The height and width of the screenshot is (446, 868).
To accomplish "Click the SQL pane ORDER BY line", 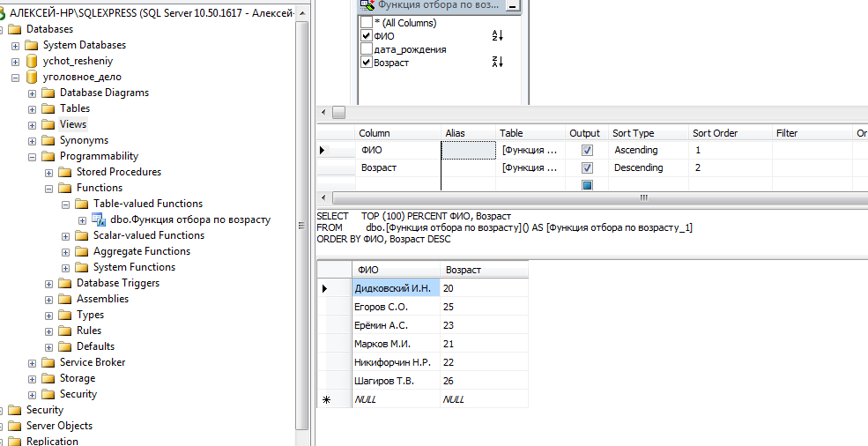I will (383, 240).
